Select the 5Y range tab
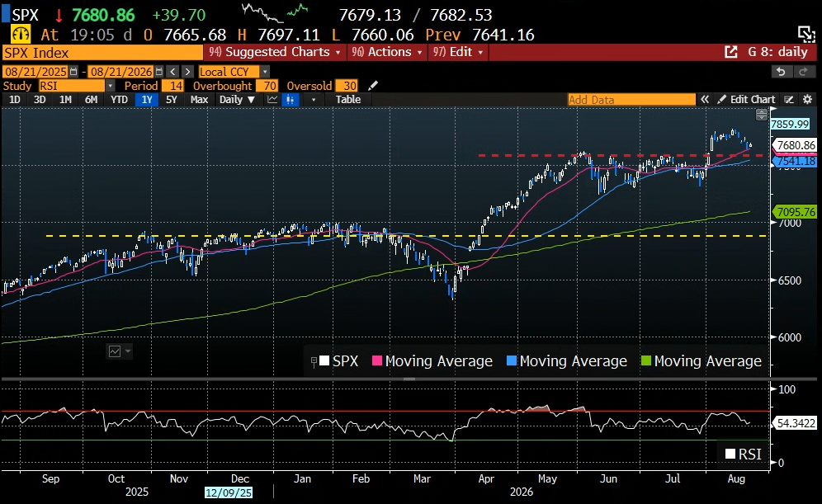Screen dimensions: 822x504 coord(172,100)
